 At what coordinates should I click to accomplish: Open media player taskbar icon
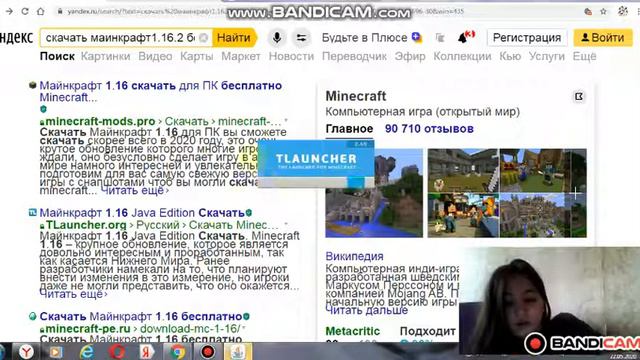56,352
